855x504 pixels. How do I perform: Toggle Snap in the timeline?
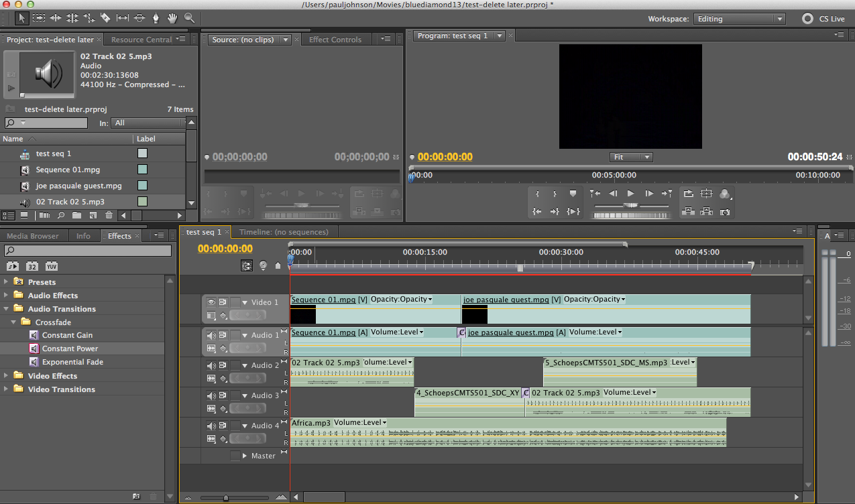pos(247,265)
